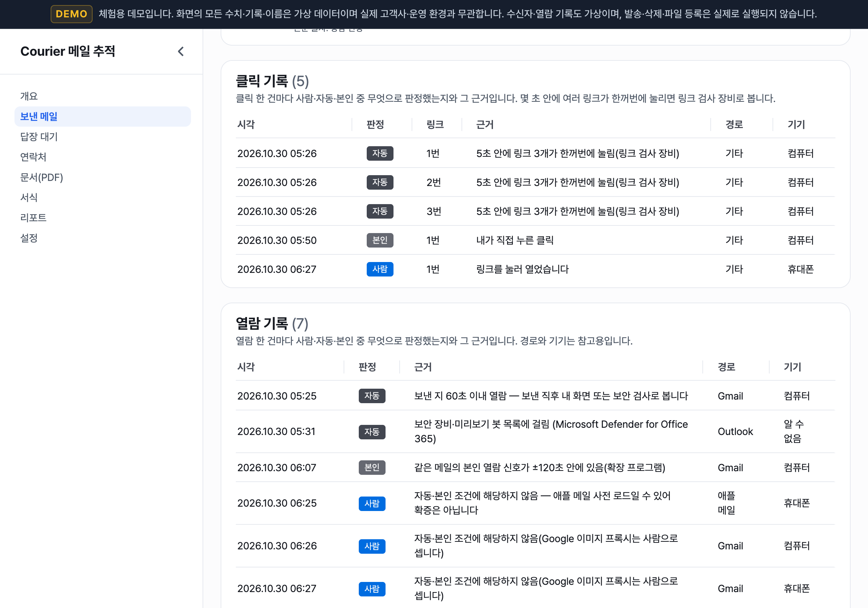Click 자동 badge in the 2번 link row

(380, 182)
